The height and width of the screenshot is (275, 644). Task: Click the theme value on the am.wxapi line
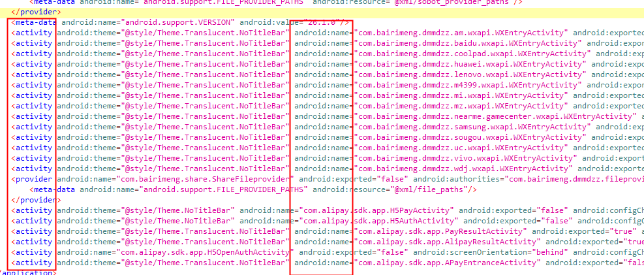(x=206, y=33)
